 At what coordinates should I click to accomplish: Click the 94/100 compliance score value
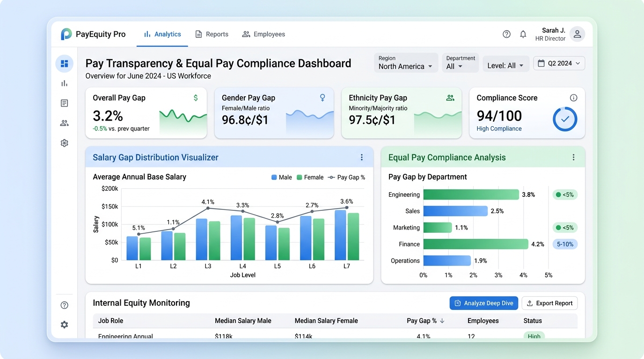coord(499,115)
